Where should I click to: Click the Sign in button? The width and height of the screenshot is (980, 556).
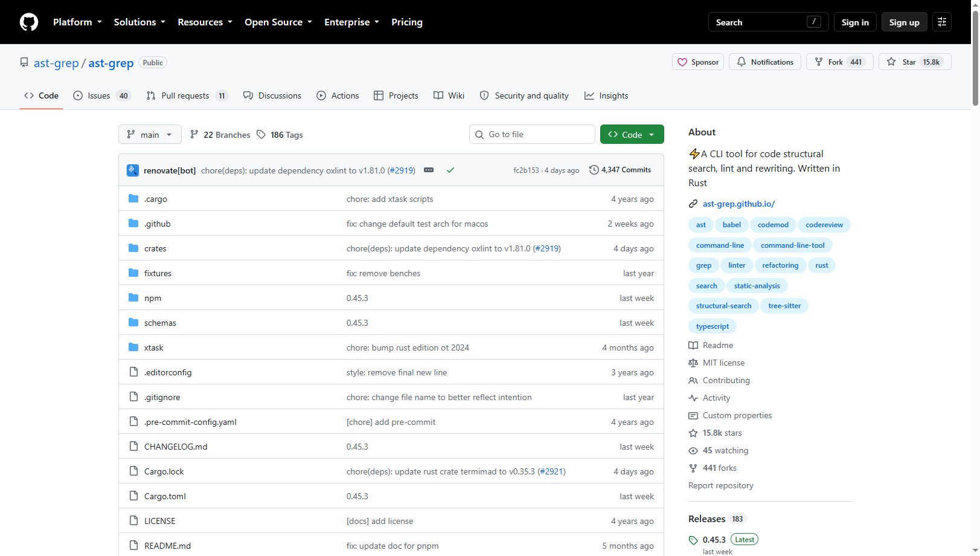click(855, 22)
